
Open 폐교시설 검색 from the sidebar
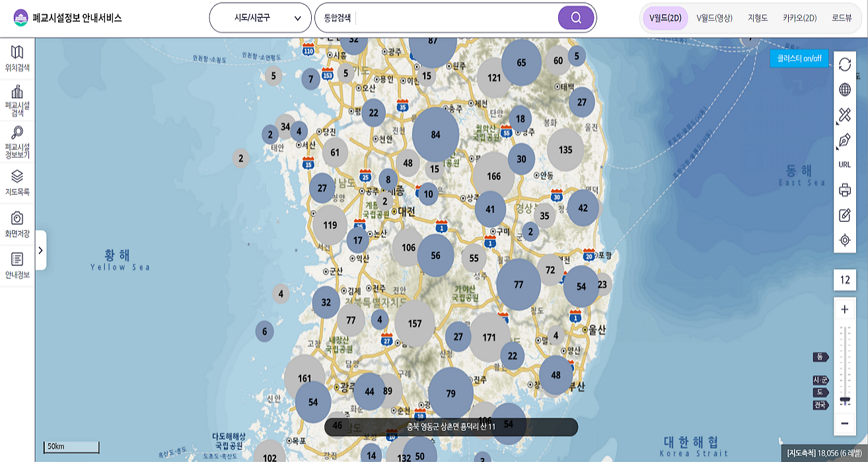[x=17, y=99]
